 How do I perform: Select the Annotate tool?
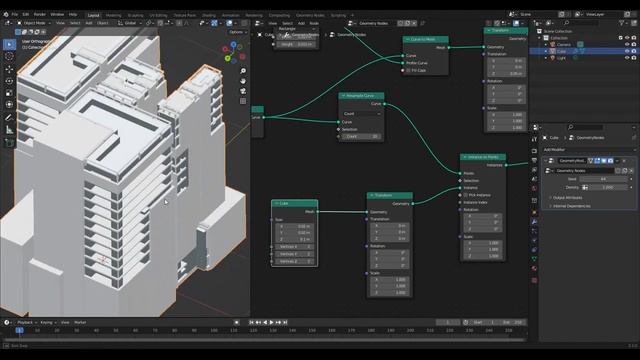9,118
